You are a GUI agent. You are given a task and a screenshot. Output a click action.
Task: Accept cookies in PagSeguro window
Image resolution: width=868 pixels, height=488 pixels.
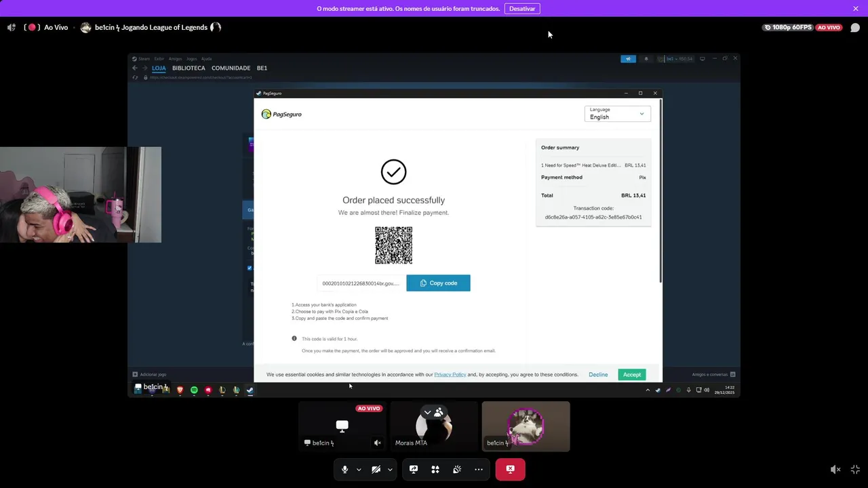tap(632, 375)
